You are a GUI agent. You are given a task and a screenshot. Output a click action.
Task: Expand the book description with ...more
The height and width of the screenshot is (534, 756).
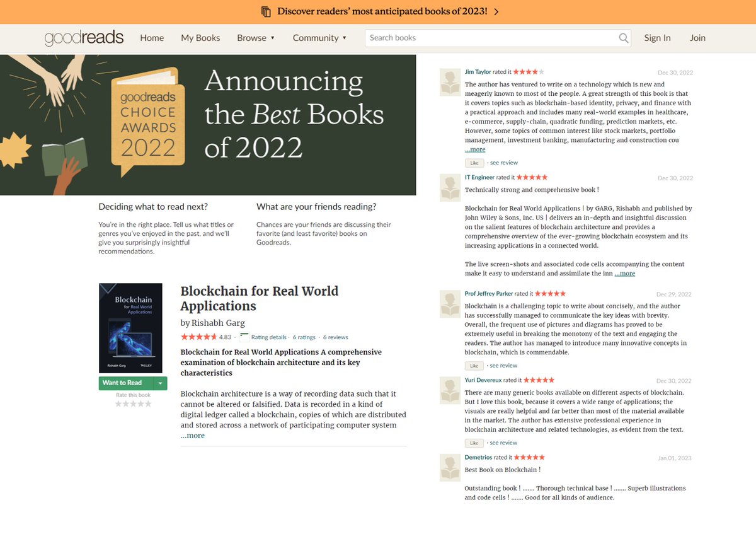pos(192,436)
